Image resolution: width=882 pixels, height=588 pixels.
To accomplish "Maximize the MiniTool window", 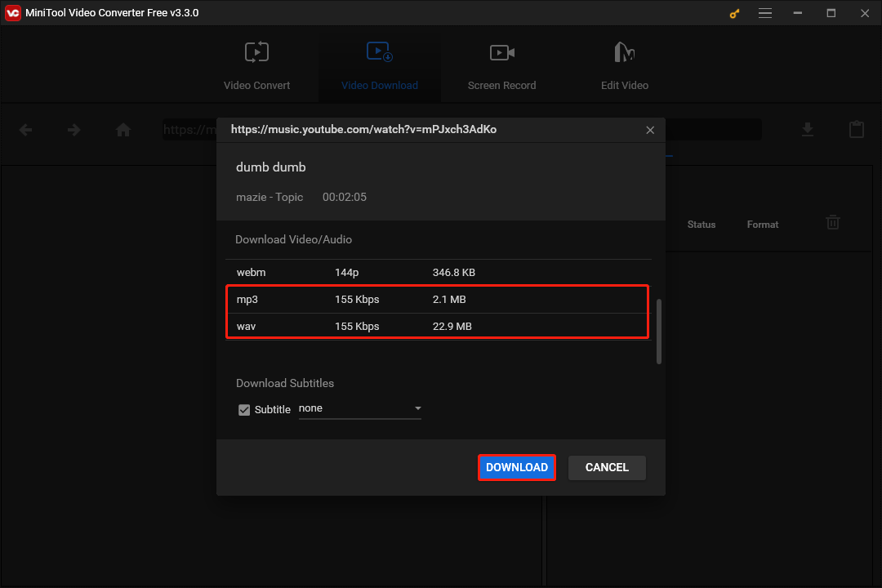I will coord(831,13).
